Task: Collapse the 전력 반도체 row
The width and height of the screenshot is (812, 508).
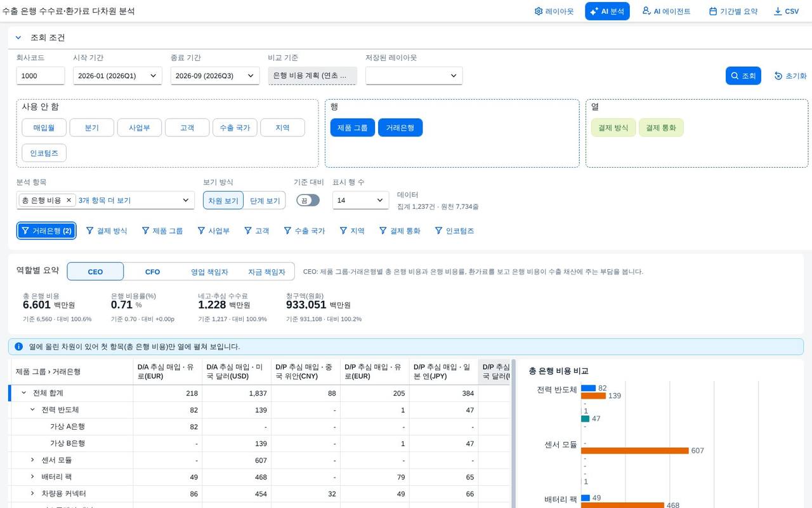Action: [x=33, y=410]
